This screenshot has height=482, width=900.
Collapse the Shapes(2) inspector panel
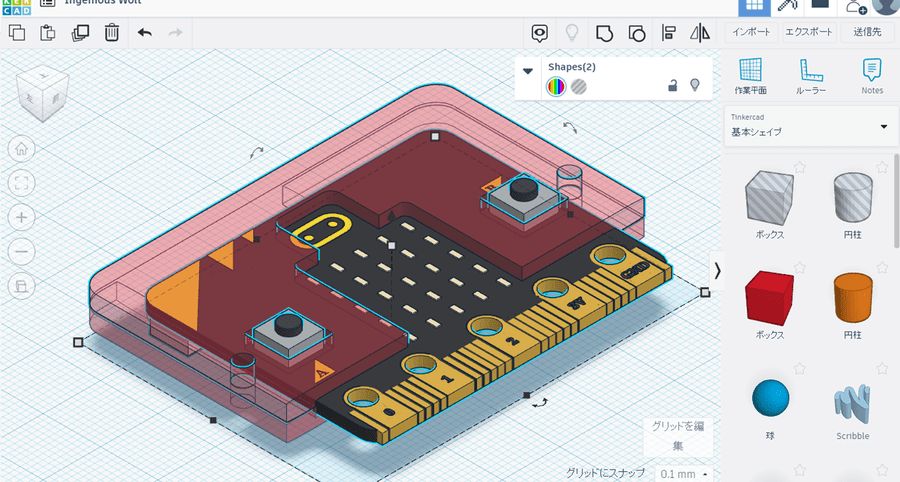527,71
